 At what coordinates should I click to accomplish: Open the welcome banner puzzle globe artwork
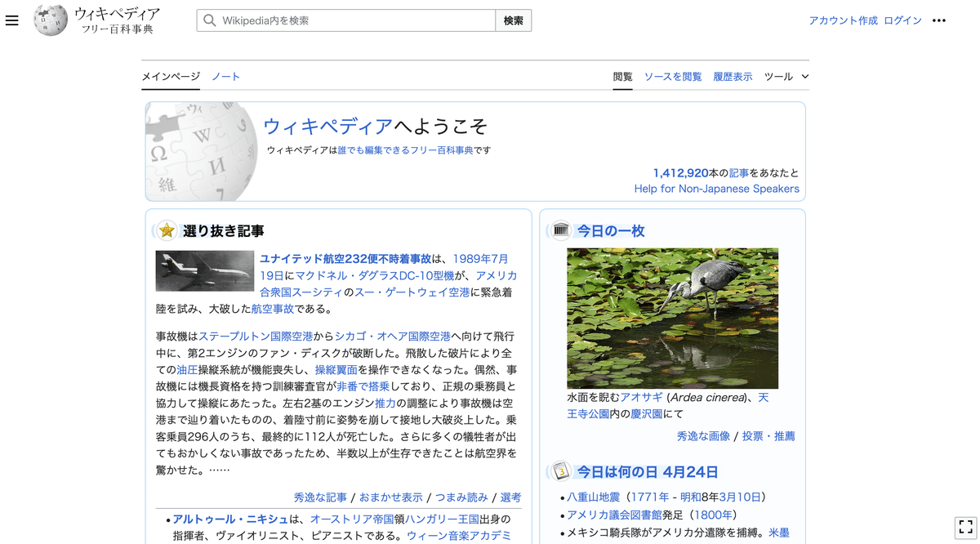click(201, 151)
